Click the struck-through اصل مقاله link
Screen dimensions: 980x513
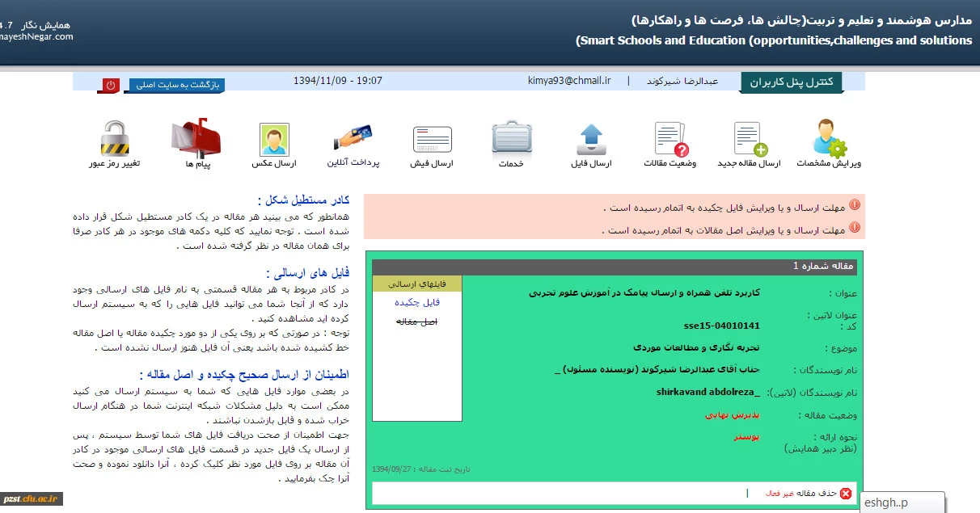(x=417, y=322)
